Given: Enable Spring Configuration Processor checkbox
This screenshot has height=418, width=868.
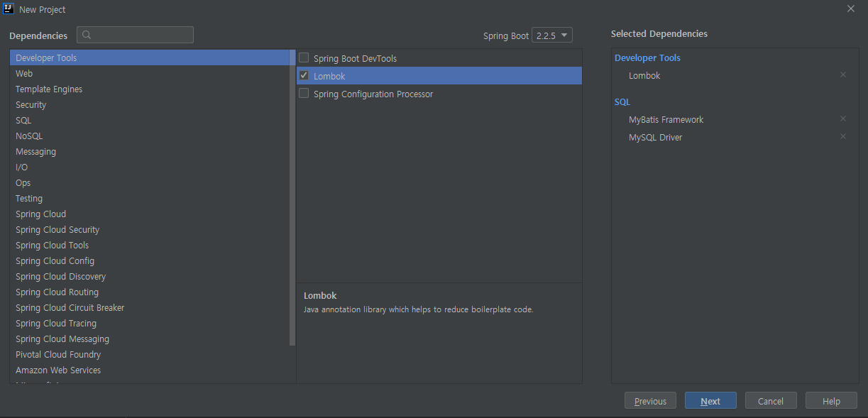Looking at the screenshot, I should 304,93.
